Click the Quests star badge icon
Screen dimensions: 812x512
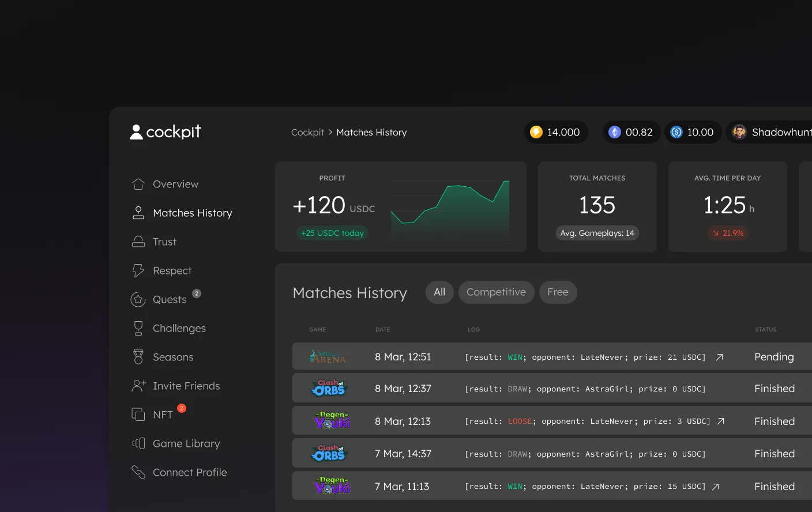(138, 299)
